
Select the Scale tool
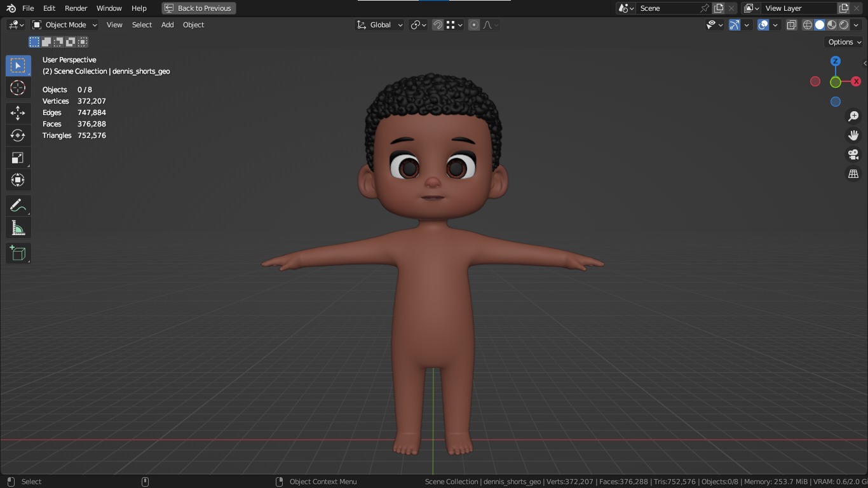click(x=18, y=158)
